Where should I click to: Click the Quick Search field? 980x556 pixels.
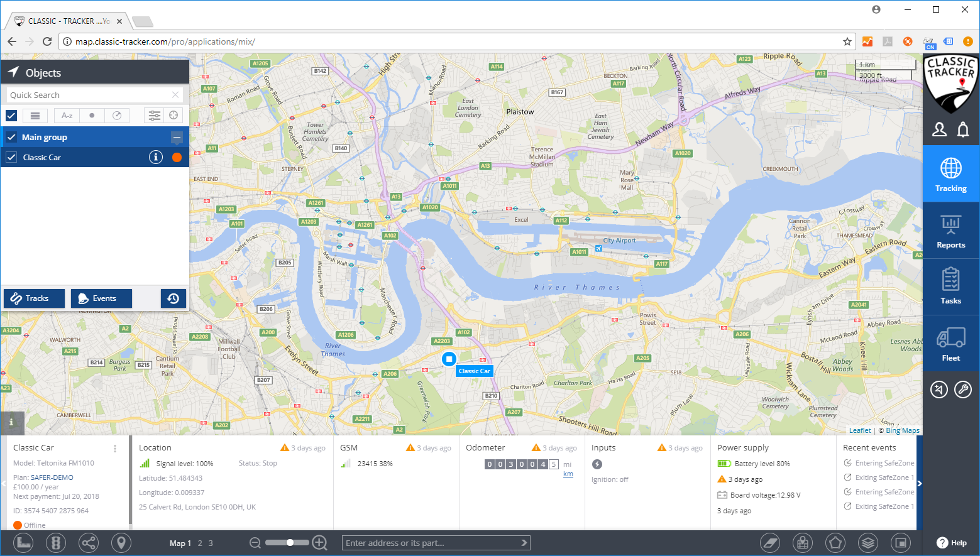pyautogui.click(x=88, y=95)
